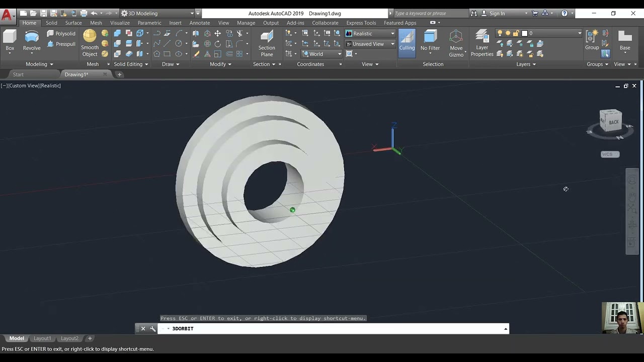
Task: Click layer 0 white color swatch
Action: (x=524, y=33)
